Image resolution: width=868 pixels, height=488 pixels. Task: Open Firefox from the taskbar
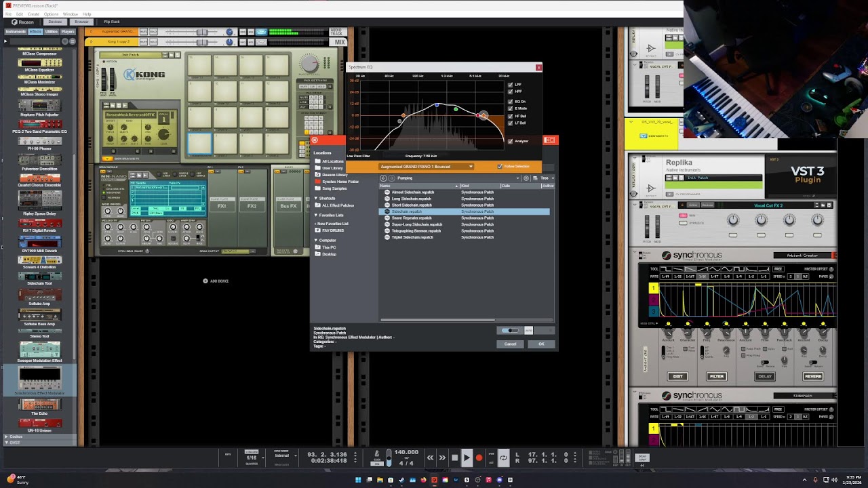tap(423, 480)
